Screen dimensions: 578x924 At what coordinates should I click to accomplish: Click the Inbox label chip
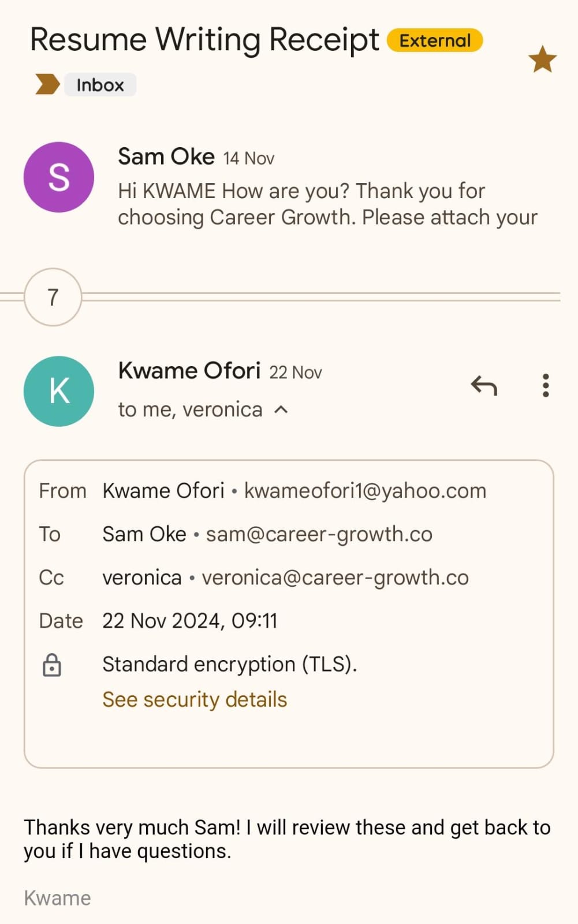point(100,85)
